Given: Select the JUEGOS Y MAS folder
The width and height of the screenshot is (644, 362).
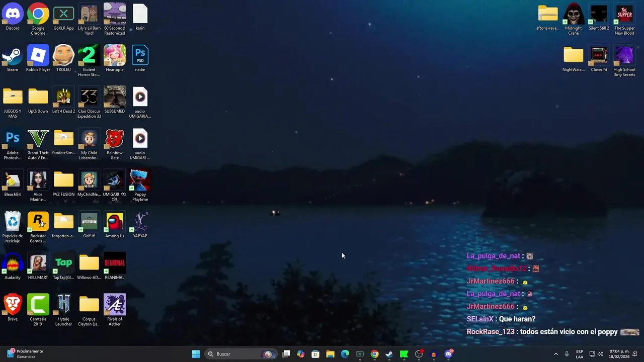Looking at the screenshot, I should [x=13, y=103].
